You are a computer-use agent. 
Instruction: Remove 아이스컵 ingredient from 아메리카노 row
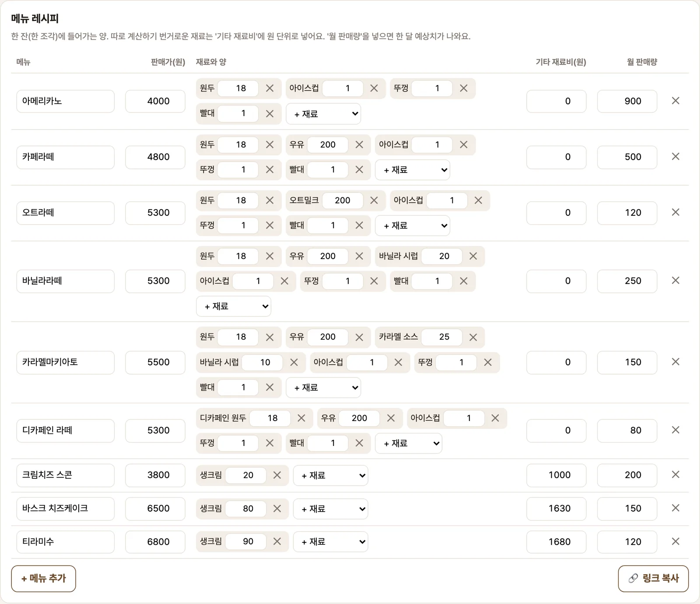(374, 88)
